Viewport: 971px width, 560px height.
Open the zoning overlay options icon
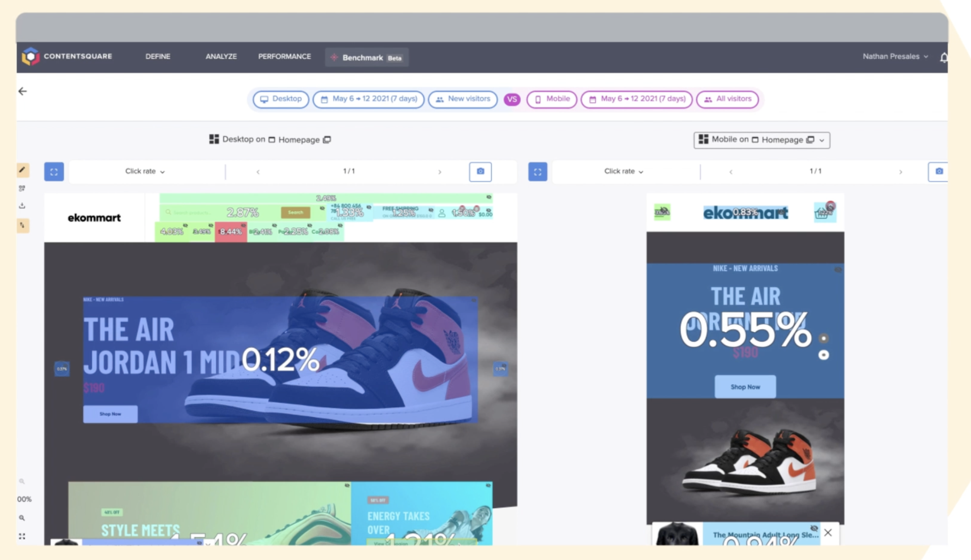pos(23,188)
